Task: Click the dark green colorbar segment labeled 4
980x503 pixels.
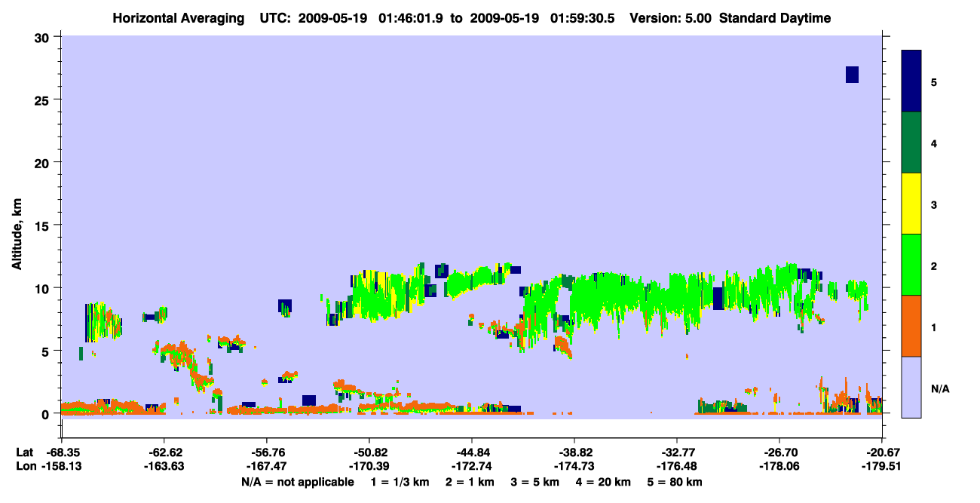Action: point(911,143)
